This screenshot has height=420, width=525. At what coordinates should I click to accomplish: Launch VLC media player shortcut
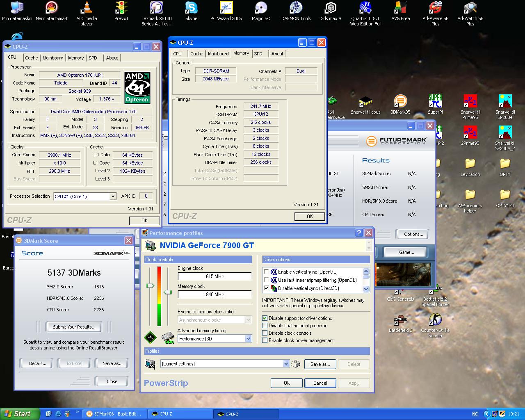[x=87, y=14]
